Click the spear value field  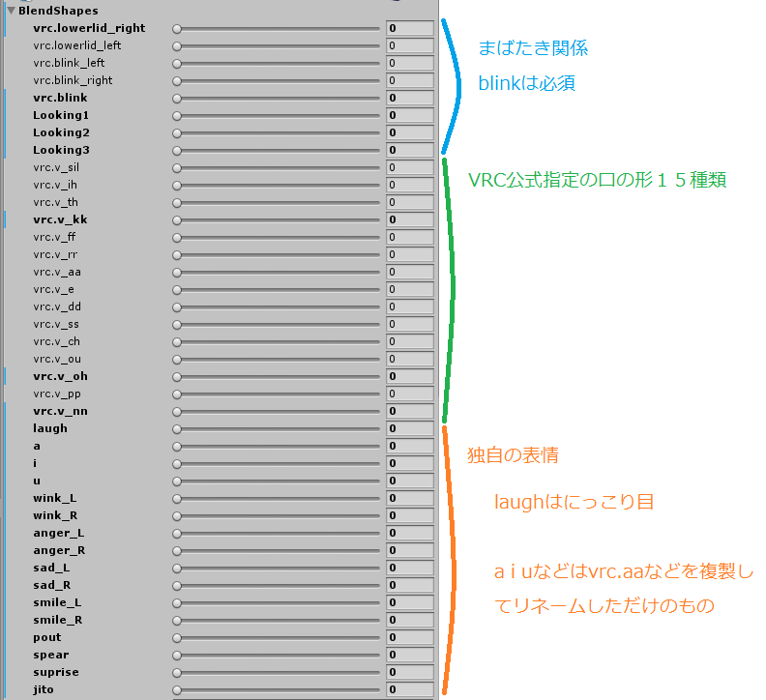pos(409,656)
